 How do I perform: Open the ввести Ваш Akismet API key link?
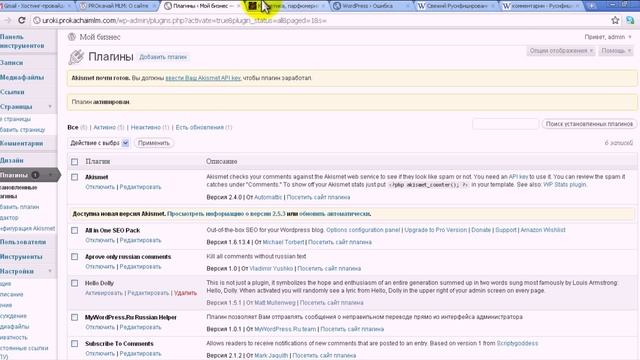203,78
